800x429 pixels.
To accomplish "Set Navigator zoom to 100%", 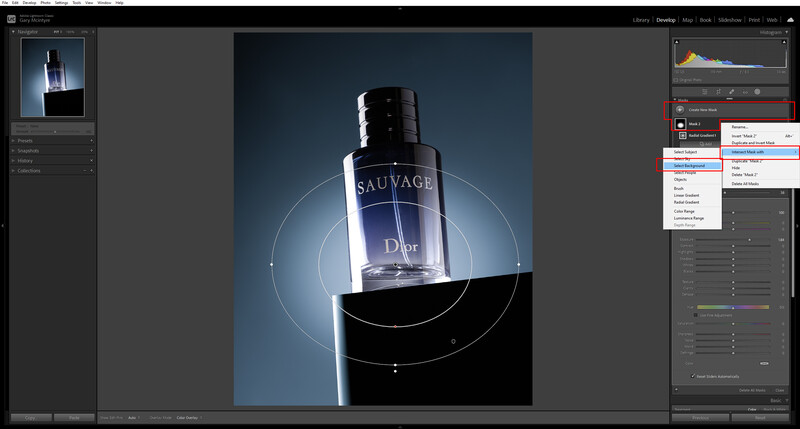I will click(x=70, y=32).
